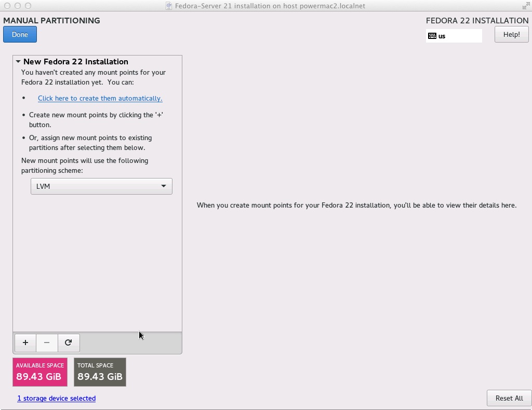Click the Total Space 89.43 GiB box
The height and width of the screenshot is (410, 532).
click(100, 372)
